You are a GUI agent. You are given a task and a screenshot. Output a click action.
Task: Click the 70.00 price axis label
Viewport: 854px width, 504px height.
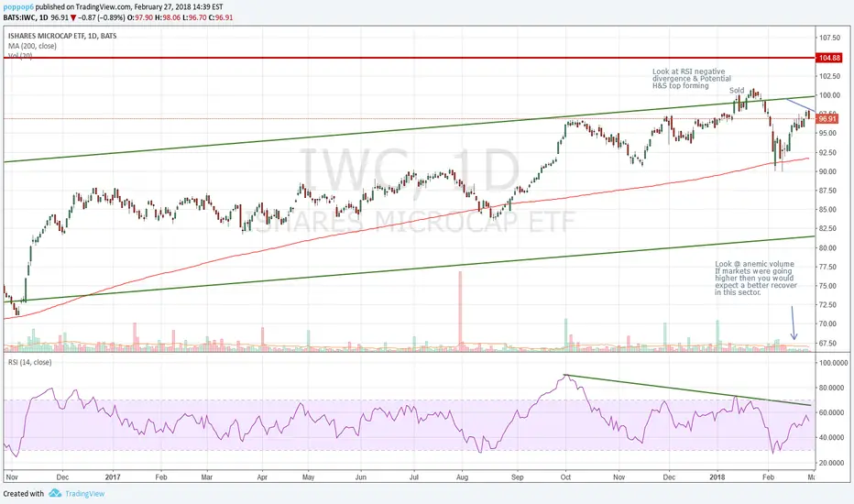click(x=829, y=323)
